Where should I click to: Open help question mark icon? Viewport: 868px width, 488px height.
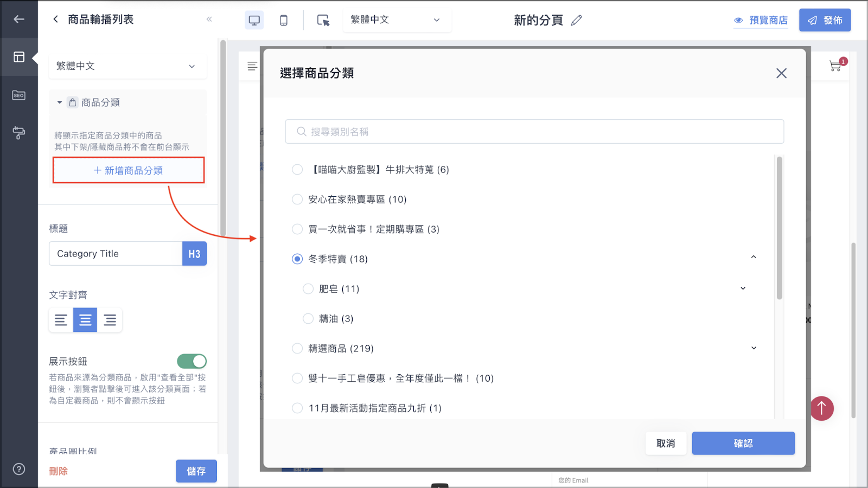[19, 469]
